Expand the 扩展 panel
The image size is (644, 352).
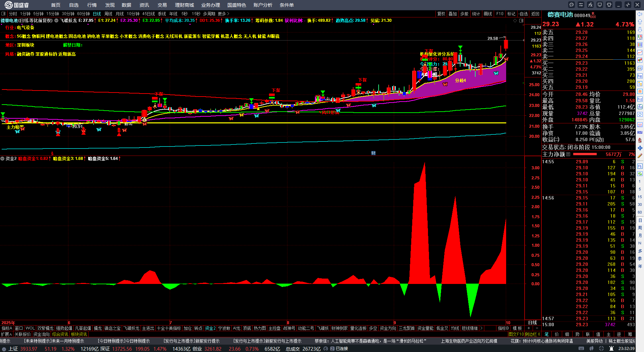pos(6,334)
